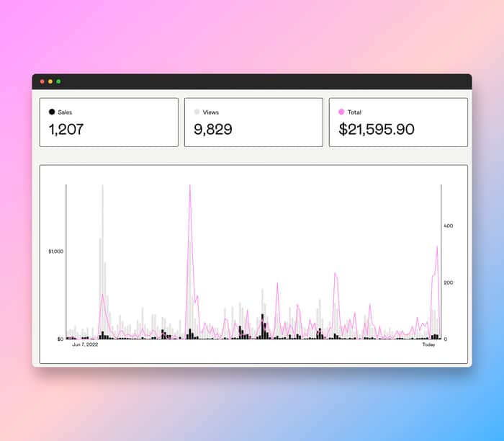Click the gray Views legend dot

197,112
